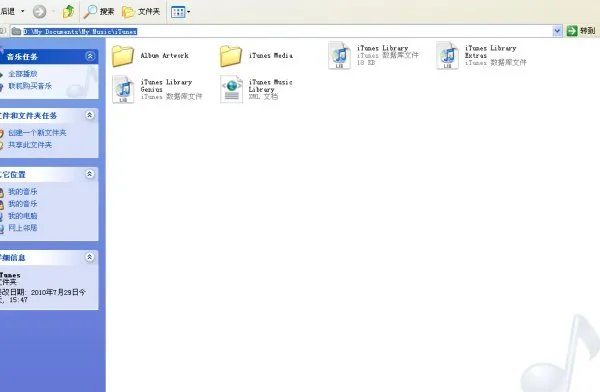Collapse the Music Tasks (音乐任务) panel
Screen dimensions: 600x392
click(x=90, y=56)
